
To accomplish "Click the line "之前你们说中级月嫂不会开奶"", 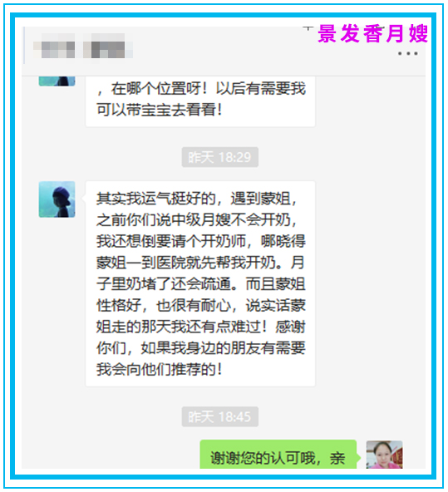I will 196,220.
